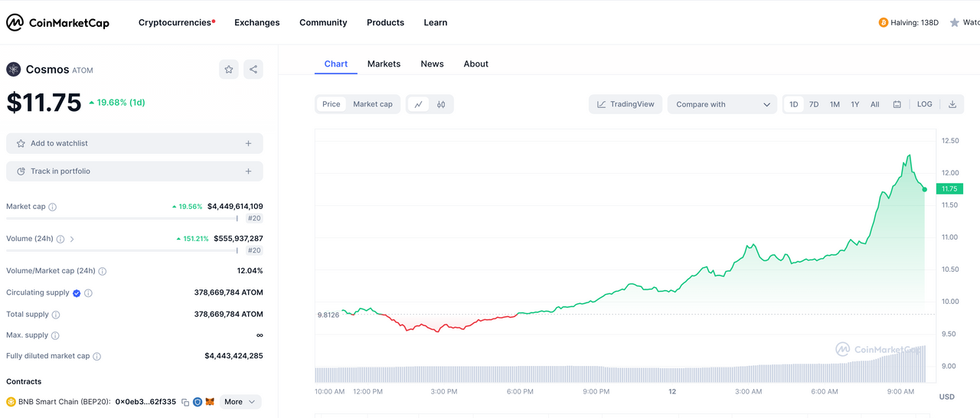
Task: Switch to candlestick chart view
Action: click(x=441, y=104)
